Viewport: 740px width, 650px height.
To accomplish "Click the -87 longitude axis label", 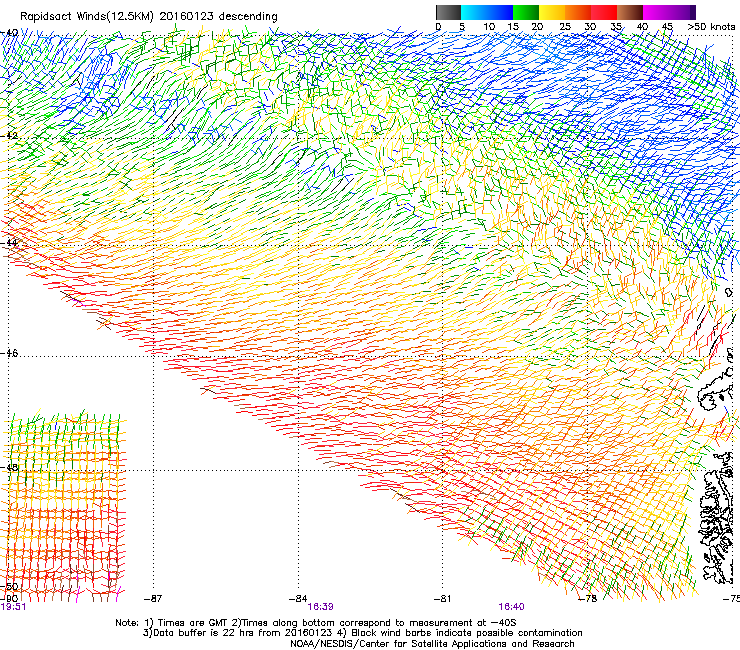I will pos(152,599).
